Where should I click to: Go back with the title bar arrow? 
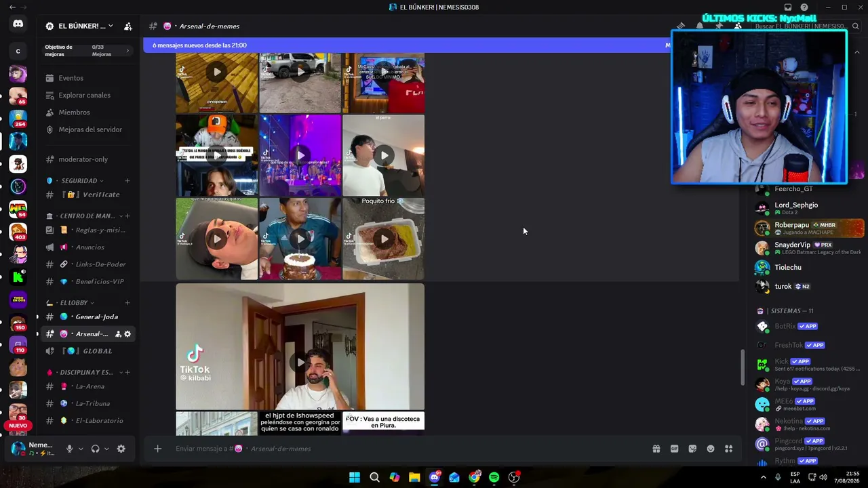tap(12, 7)
